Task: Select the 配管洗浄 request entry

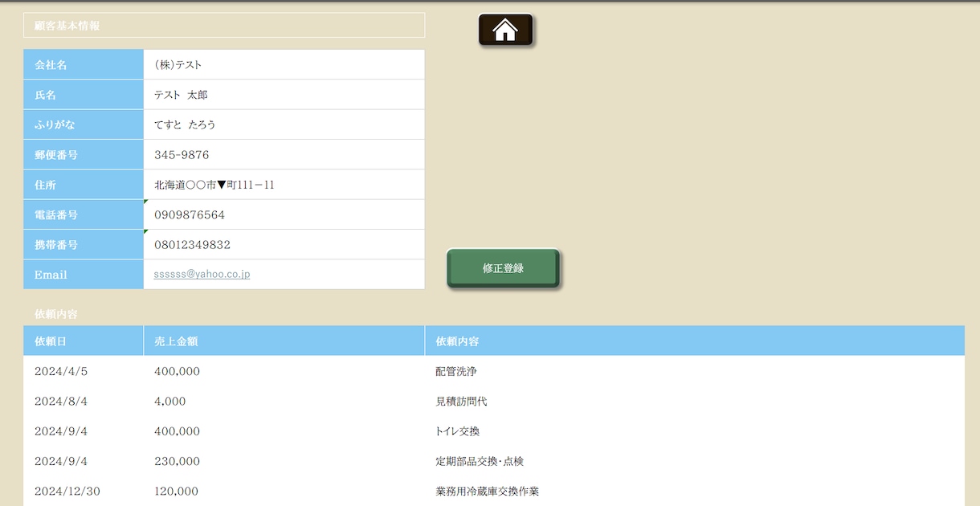Action: 456,372
